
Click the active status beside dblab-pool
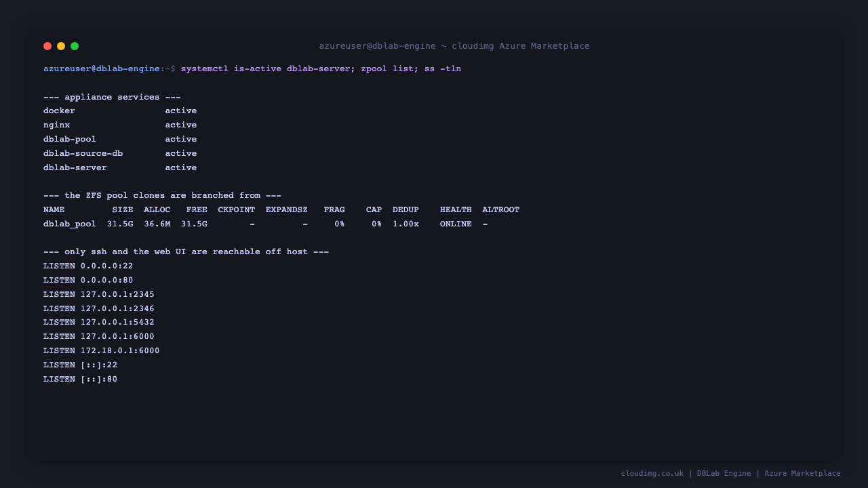click(181, 140)
